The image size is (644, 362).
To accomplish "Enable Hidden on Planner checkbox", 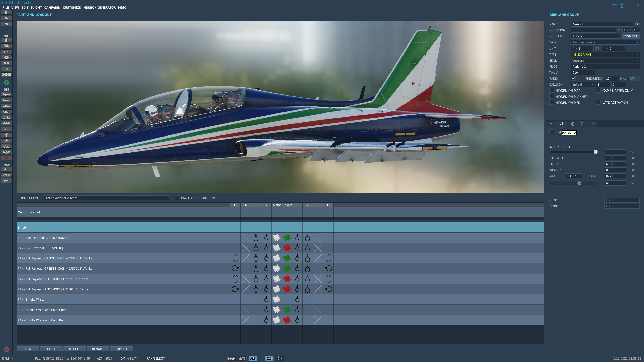I will pyautogui.click(x=552, y=96).
